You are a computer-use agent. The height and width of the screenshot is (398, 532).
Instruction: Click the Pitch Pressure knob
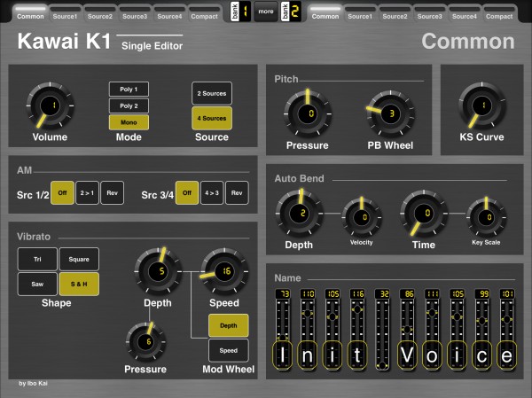(308, 113)
